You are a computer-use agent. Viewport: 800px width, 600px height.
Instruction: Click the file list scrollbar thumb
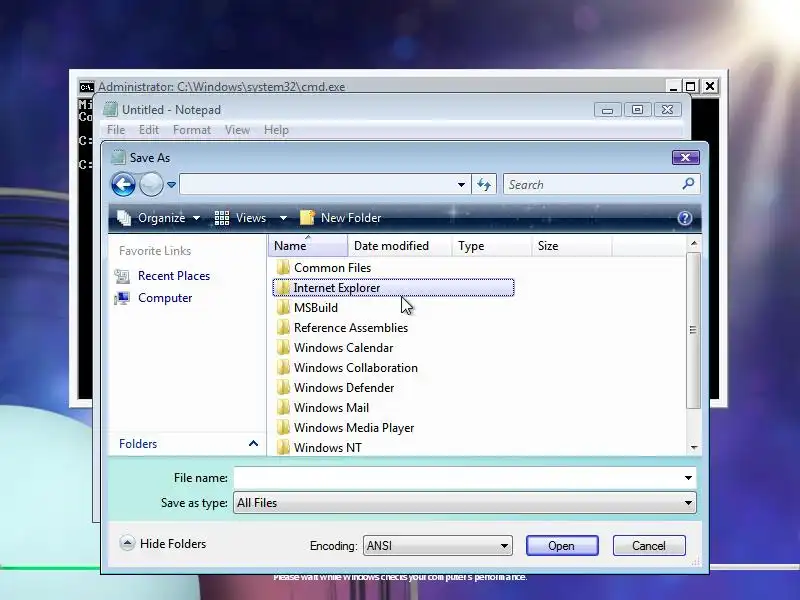pos(693,330)
